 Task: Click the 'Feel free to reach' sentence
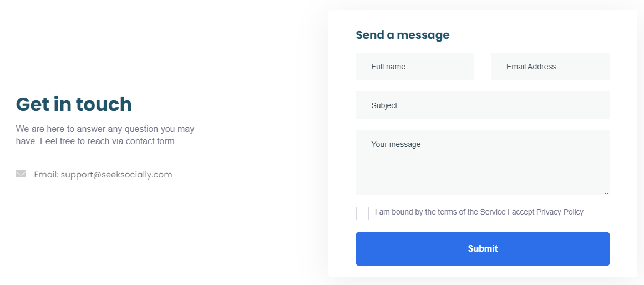108,141
